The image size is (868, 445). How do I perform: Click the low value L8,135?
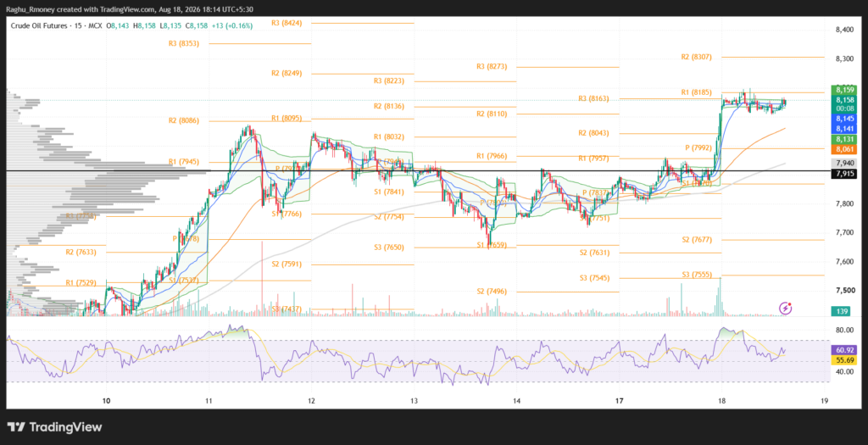(171, 25)
